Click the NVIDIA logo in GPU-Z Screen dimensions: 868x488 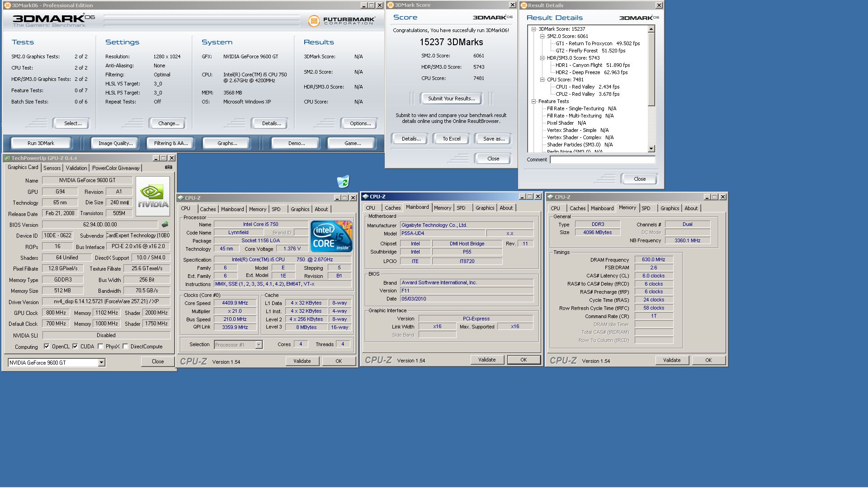tap(153, 196)
